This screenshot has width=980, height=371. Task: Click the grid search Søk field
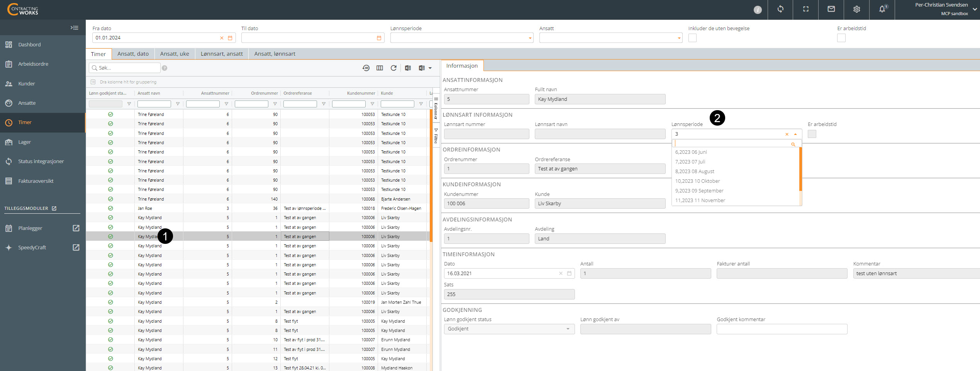click(x=125, y=68)
